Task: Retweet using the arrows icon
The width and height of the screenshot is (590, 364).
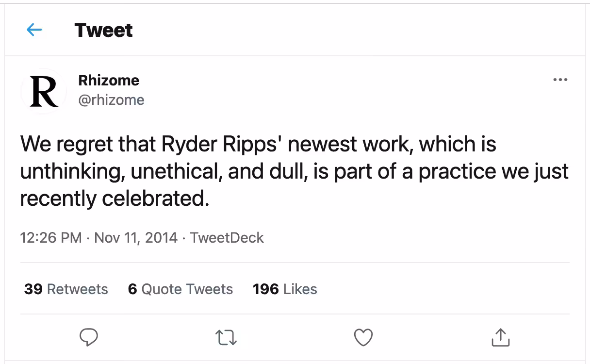Action: (226, 337)
